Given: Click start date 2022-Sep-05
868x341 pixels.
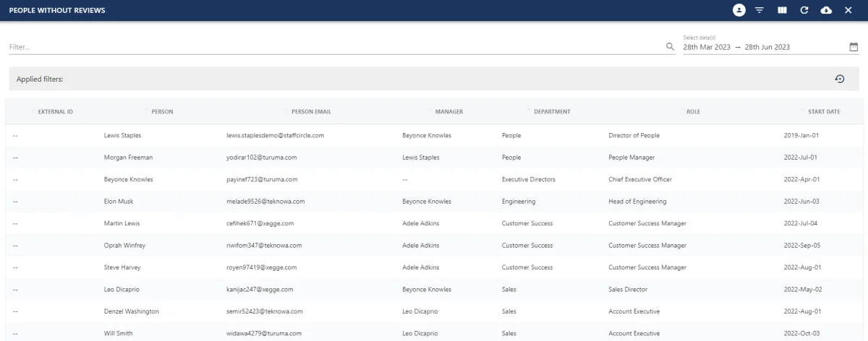Looking at the screenshot, I should pos(802,246).
